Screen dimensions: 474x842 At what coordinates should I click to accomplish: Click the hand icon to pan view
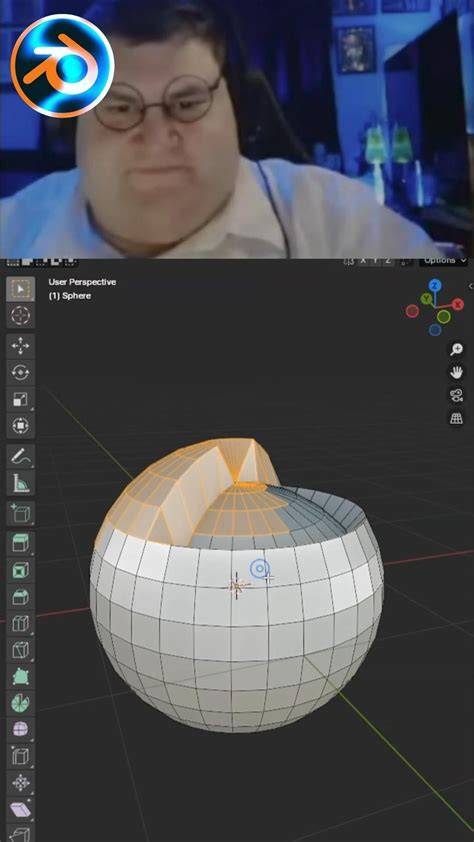[x=456, y=372]
